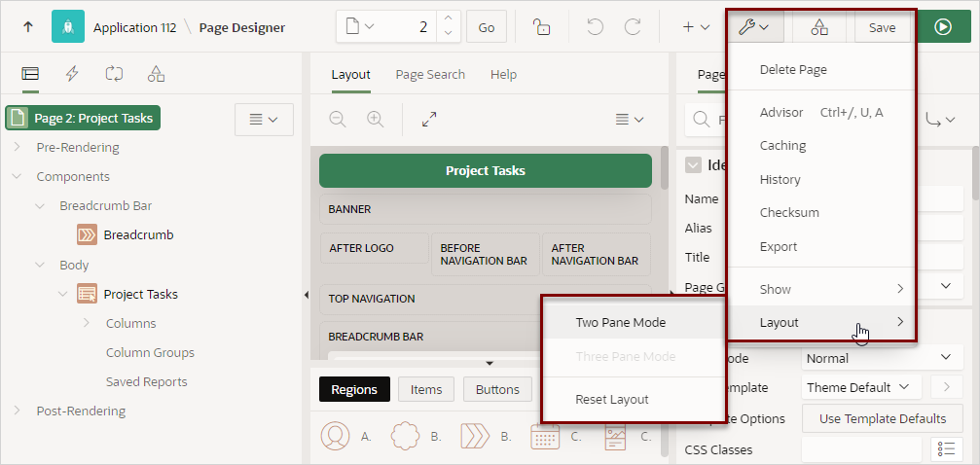Expand the Columns node

click(x=87, y=323)
